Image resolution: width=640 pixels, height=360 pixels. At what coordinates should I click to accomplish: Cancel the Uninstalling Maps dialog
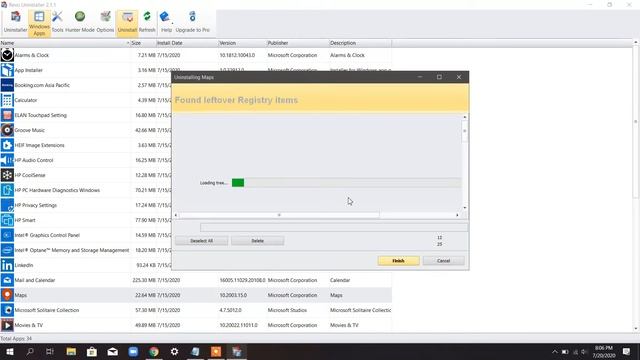(443, 261)
